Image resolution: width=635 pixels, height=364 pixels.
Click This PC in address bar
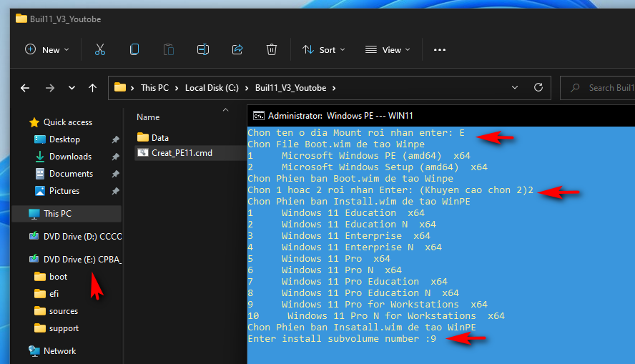[154, 88]
